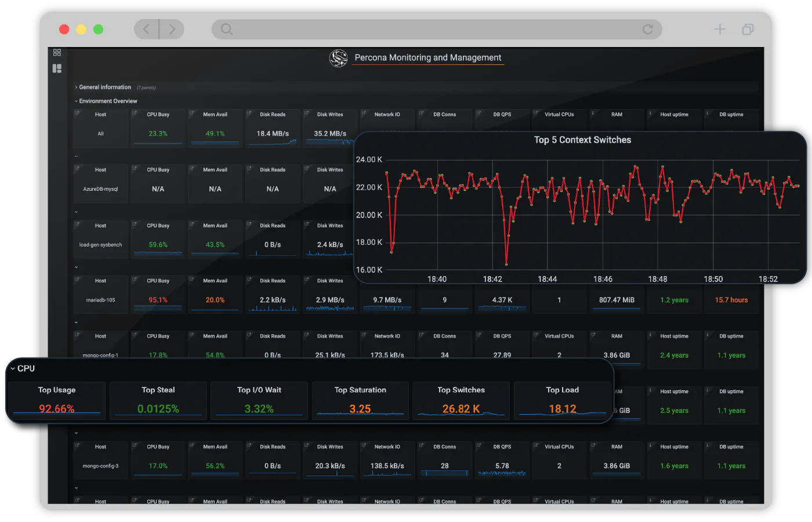Click the row chevron below the load-gen-sysbench row
Viewport: 812px width, 522px height.
[x=76, y=267]
